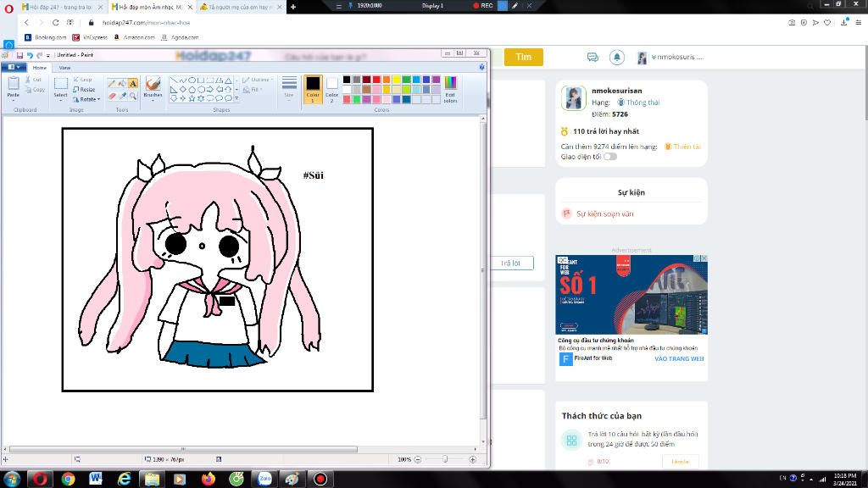Click the heart bookmark icon in Opera address bar
The height and width of the screenshot is (488, 868).
(x=827, y=23)
